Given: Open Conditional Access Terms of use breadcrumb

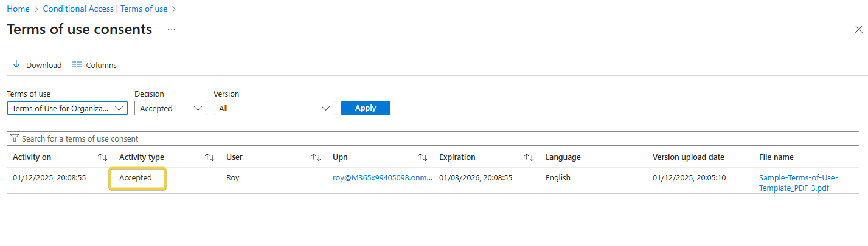Looking at the screenshot, I should pos(106,9).
